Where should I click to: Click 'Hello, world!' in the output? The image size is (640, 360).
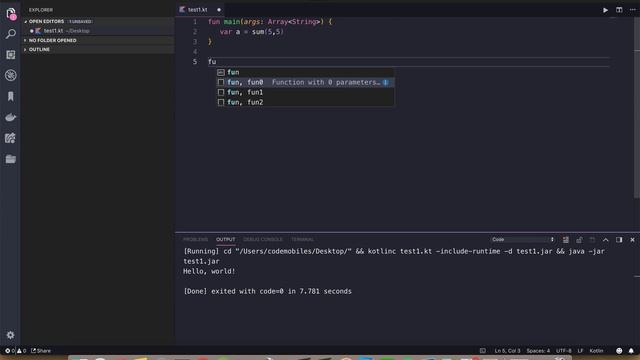click(x=209, y=271)
